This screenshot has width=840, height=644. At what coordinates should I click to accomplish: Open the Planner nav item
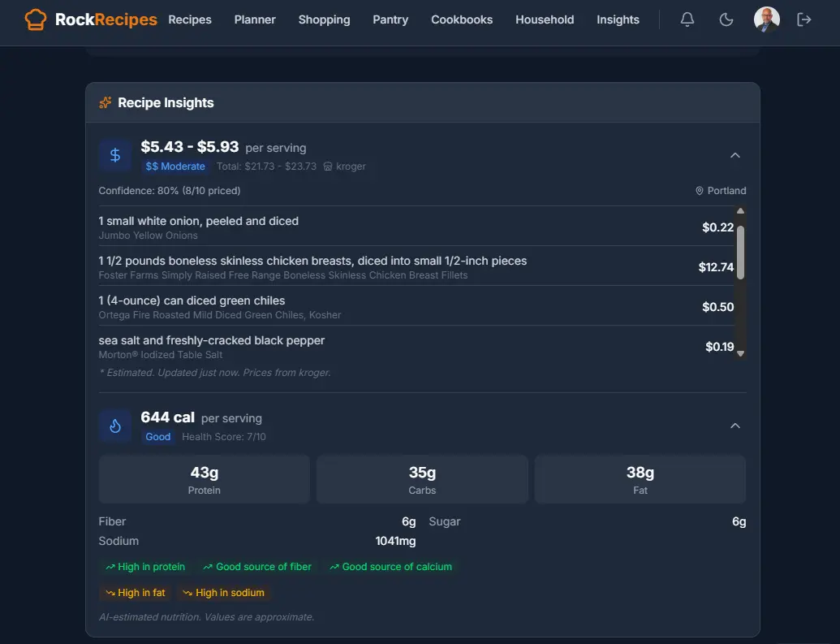255,19
